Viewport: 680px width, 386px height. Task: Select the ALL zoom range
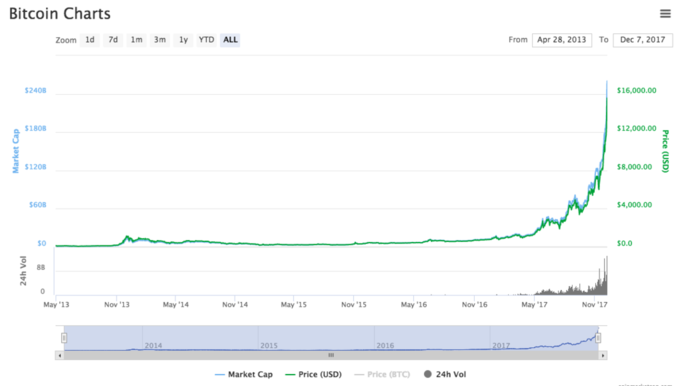[230, 40]
